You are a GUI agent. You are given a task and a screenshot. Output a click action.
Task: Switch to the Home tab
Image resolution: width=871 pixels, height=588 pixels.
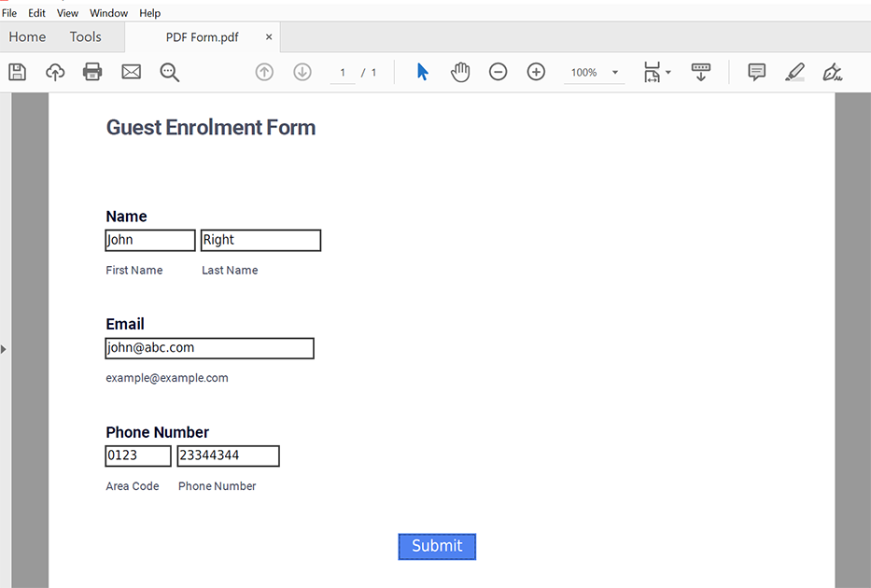[27, 37]
